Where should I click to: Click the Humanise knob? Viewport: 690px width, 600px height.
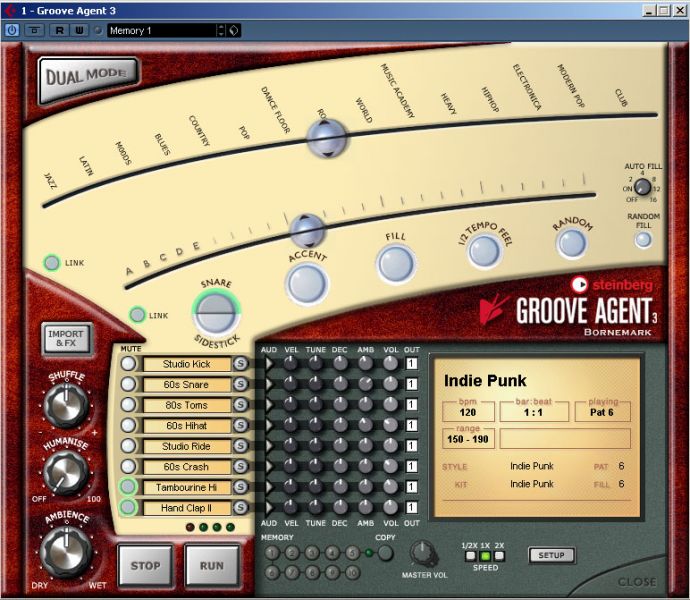coord(66,472)
